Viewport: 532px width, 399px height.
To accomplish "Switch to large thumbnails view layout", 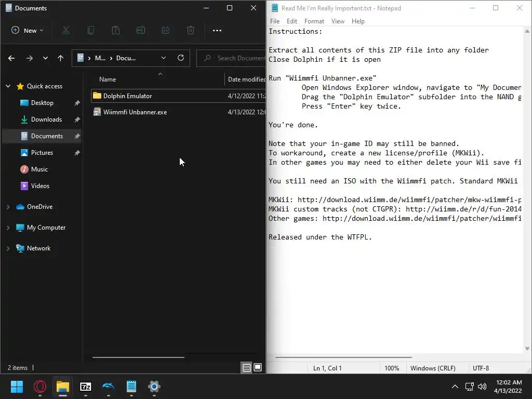I will tap(258, 367).
